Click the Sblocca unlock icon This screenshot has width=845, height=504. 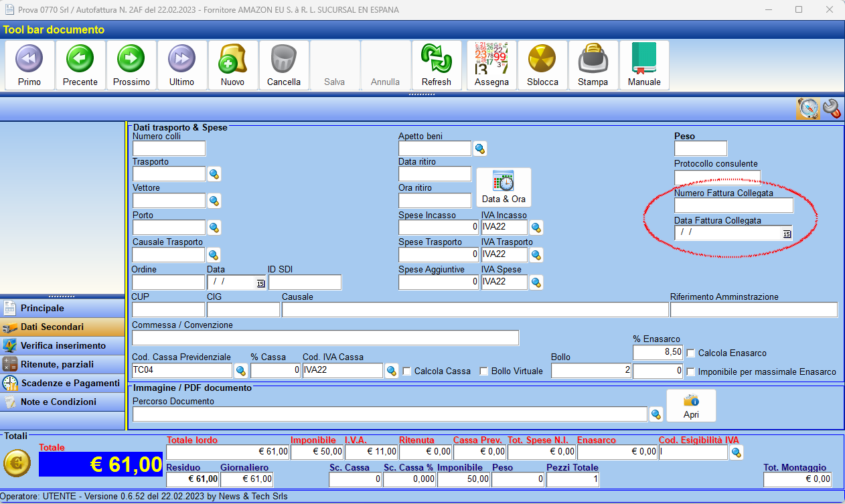pos(542,65)
